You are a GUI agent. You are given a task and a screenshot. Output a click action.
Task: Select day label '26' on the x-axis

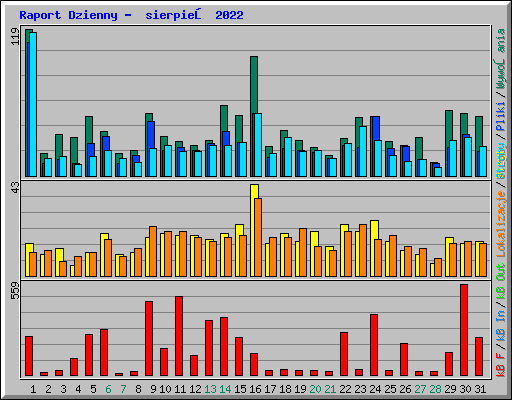coord(405,389)
